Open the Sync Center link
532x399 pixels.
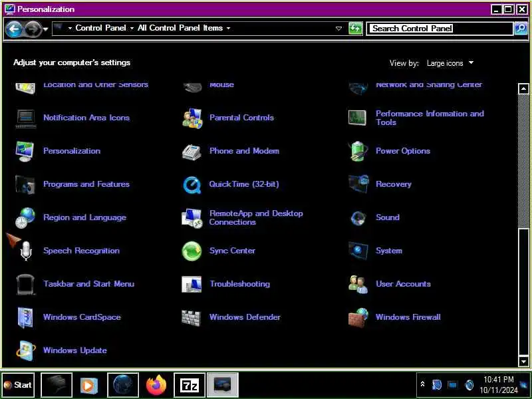tap(232, 251)
